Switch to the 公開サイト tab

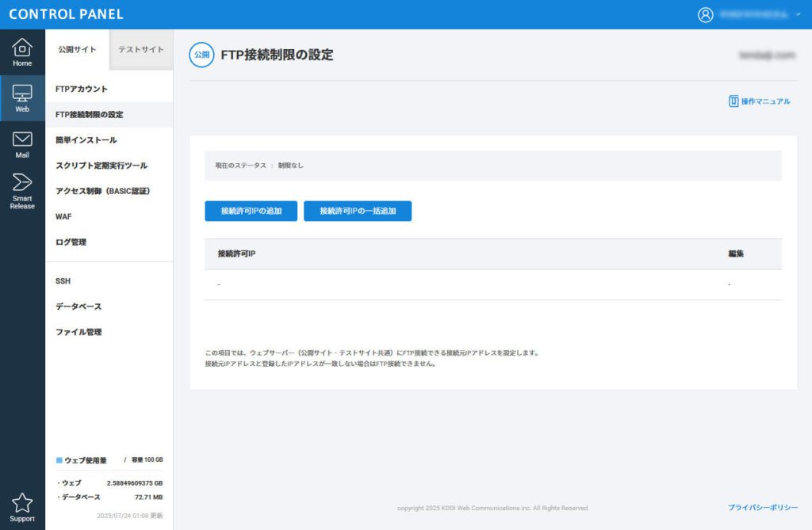[77, 50]
